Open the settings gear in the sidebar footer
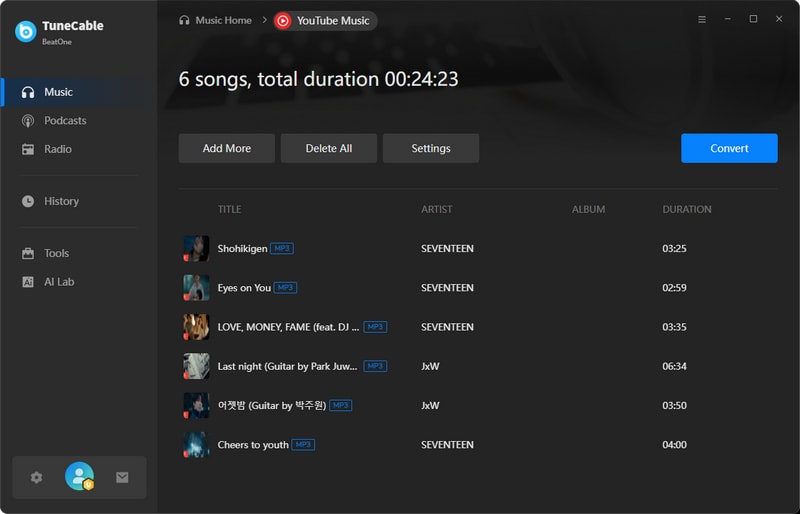 37,477
